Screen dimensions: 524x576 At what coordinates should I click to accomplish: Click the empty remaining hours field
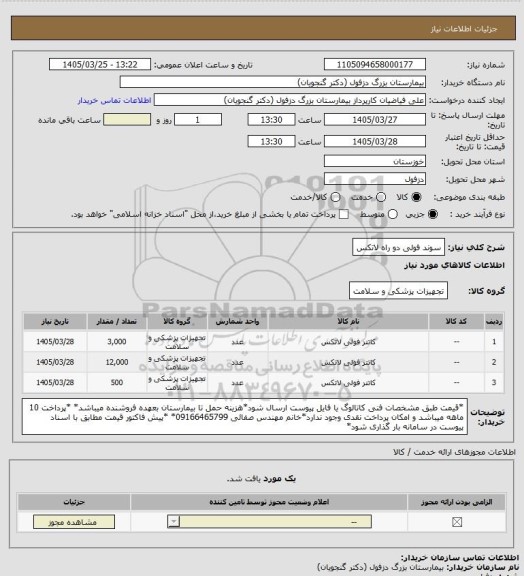coord(127,120)
